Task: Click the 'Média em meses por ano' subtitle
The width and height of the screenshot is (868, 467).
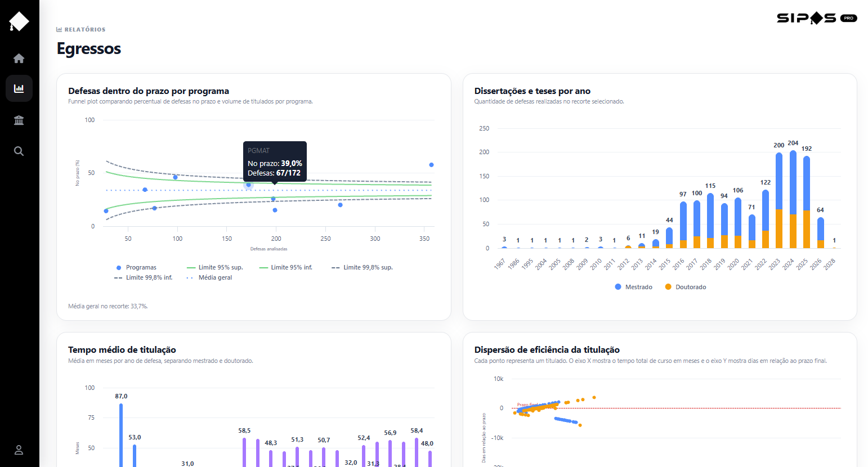Action: [x=160, y=361]
